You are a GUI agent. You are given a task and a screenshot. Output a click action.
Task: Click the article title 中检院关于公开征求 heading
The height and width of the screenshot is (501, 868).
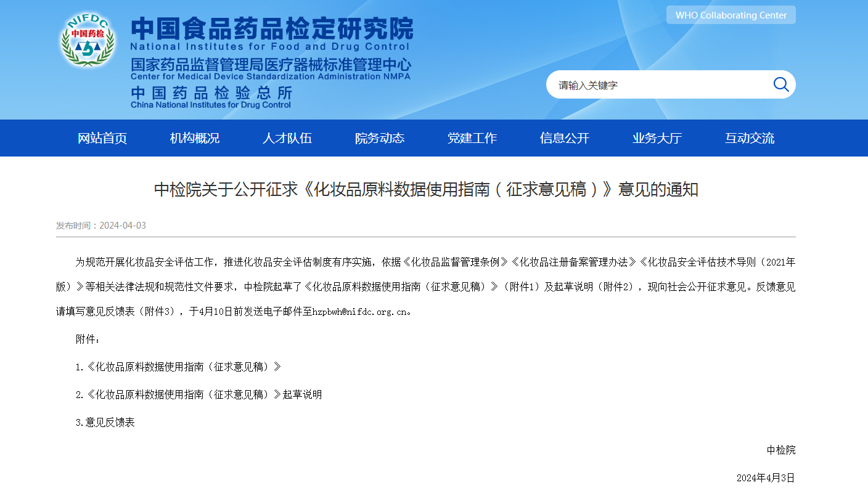click(x=426, y=189)
